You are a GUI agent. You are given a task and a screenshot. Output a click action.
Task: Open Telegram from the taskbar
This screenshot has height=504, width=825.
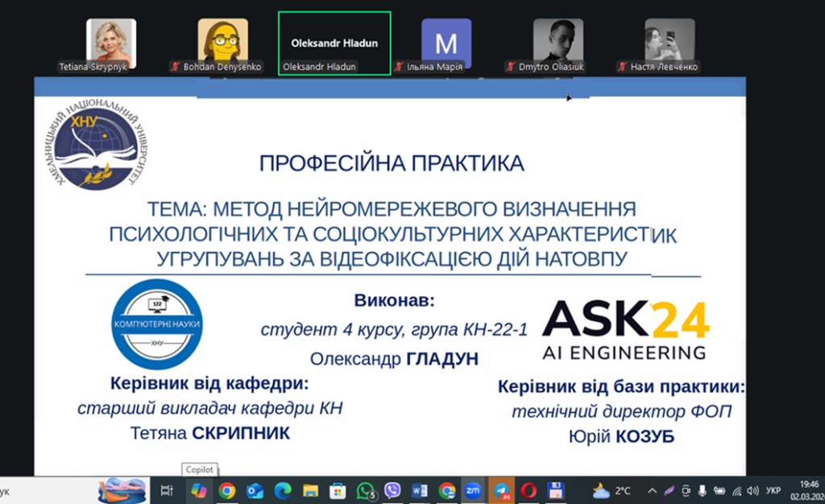click(x=501, y=490)
